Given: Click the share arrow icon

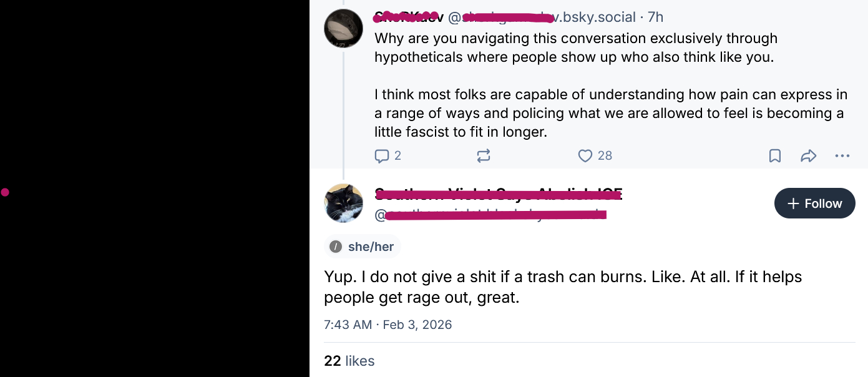Looking at the screenshot, I should click(808, 155).
